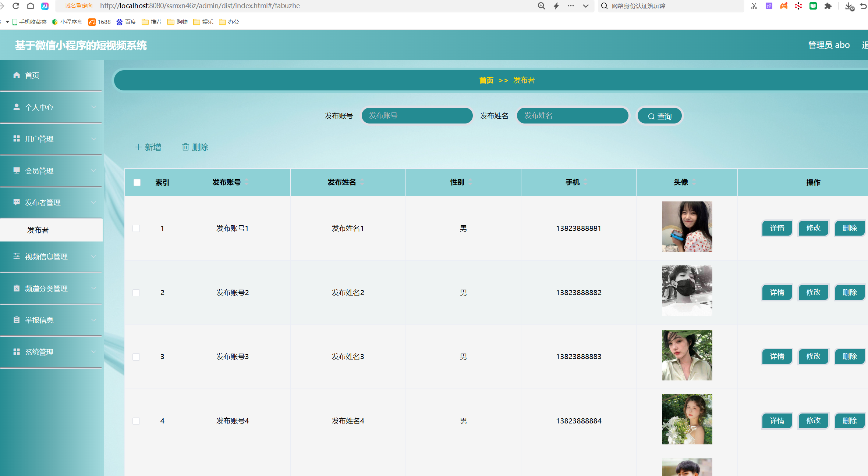This screenshot has width=868, height=476.
Task: Click the 删除 batch delete button above table
Action: pyautogui.click(x=195, y=147)
